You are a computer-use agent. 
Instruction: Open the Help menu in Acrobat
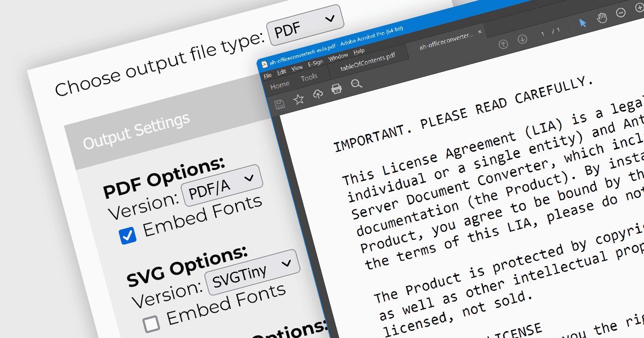click(358, 52)
